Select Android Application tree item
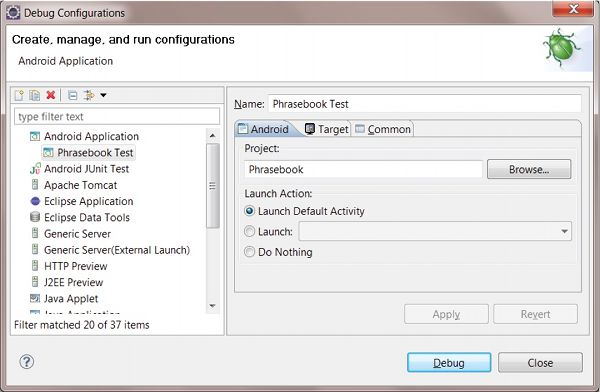Image resolution: width=600 pixels, height=392 pixels. tap(91, 136)
